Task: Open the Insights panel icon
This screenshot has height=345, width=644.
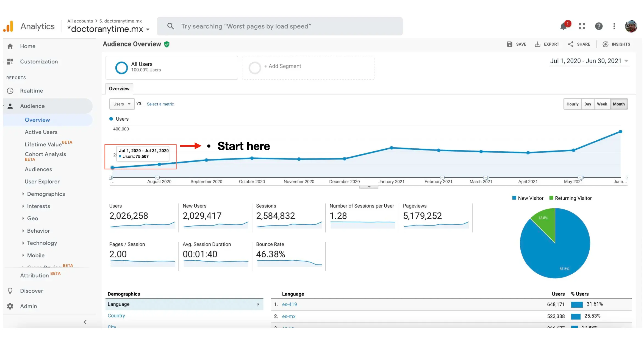Action: click(x=605, y=44)
